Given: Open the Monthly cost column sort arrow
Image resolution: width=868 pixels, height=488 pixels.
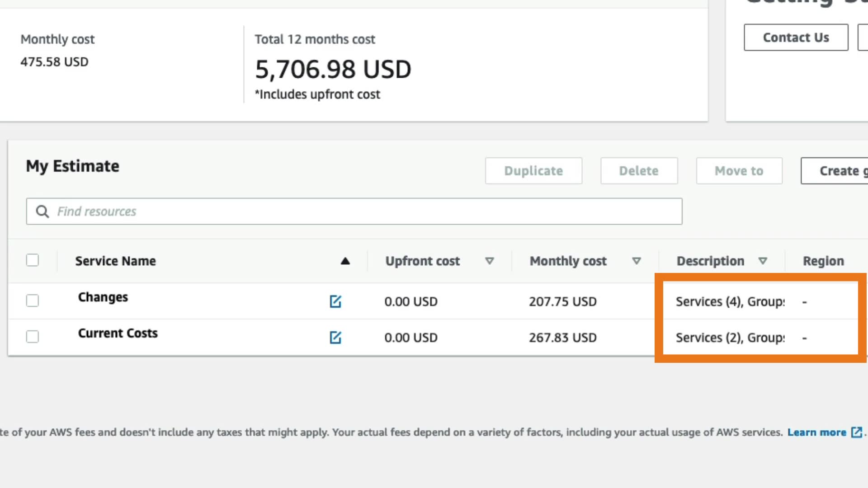Looking at the screenshot, I should click(x=637, y=261).
